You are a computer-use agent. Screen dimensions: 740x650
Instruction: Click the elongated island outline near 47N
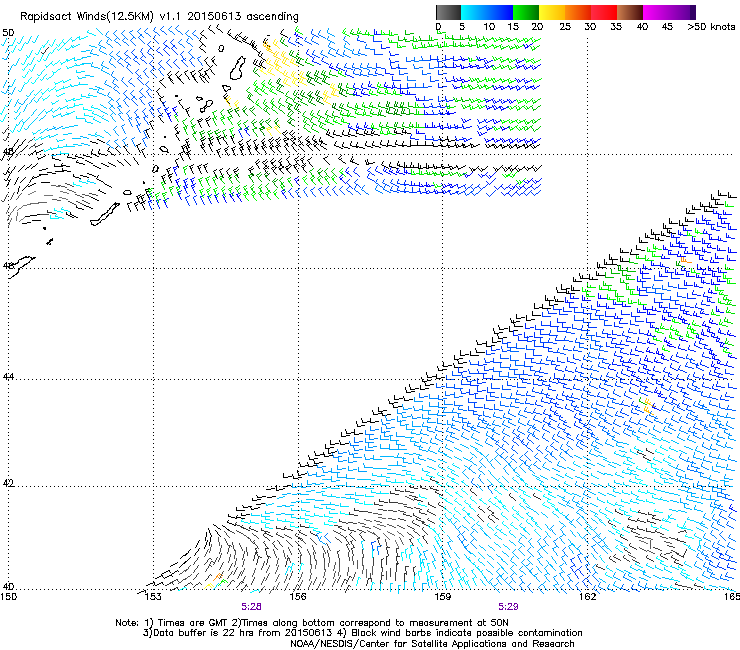(105, 214)
